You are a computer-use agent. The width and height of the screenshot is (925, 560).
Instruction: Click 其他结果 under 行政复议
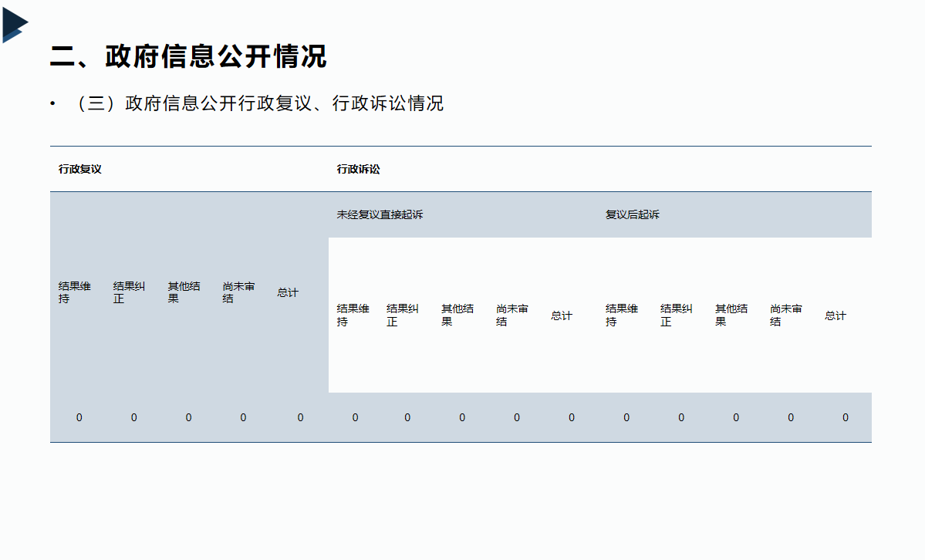tap(184, 292)
